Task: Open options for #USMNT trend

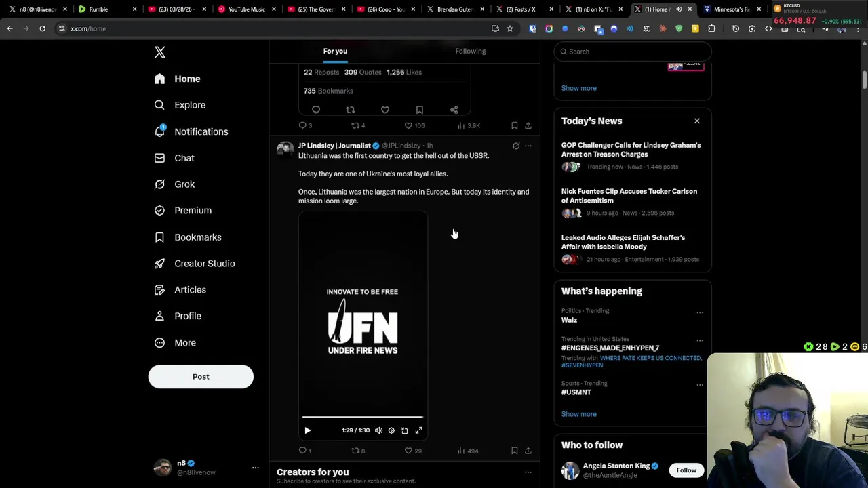Action: click(x=700, y=385)
